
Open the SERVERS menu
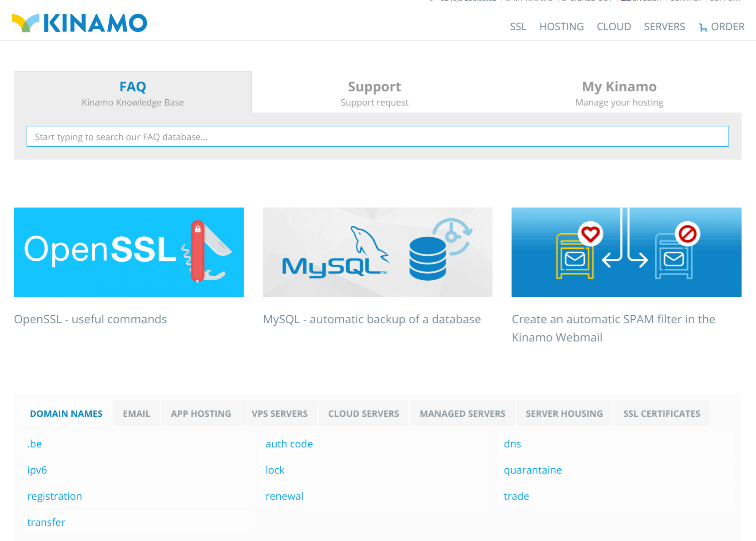click(x=664, y=27)
